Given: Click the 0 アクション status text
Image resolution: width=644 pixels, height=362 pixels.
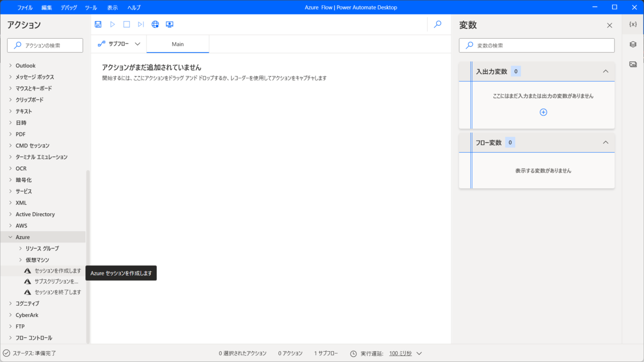Looking at the screenshot, I should 290,353.
